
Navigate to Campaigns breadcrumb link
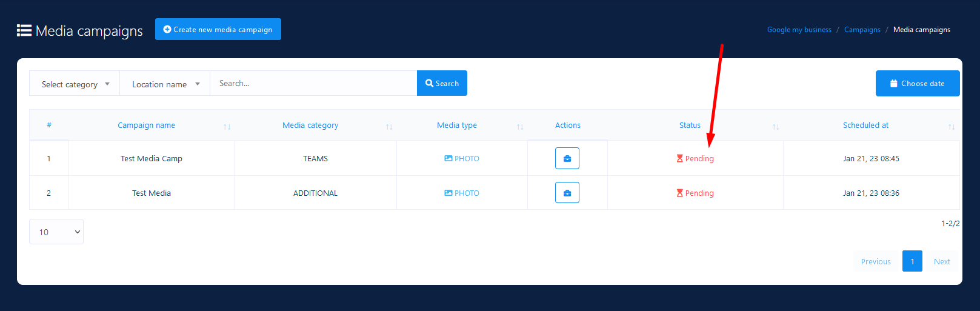coord(862,30)
